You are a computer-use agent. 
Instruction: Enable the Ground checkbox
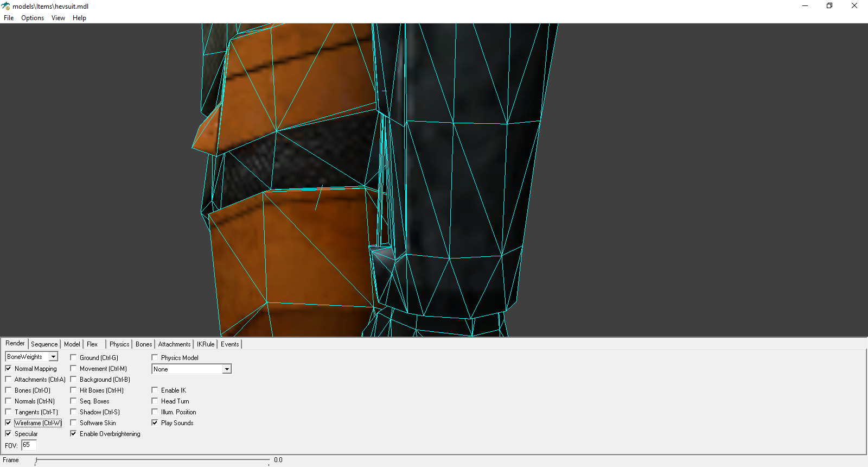[73, 357]
